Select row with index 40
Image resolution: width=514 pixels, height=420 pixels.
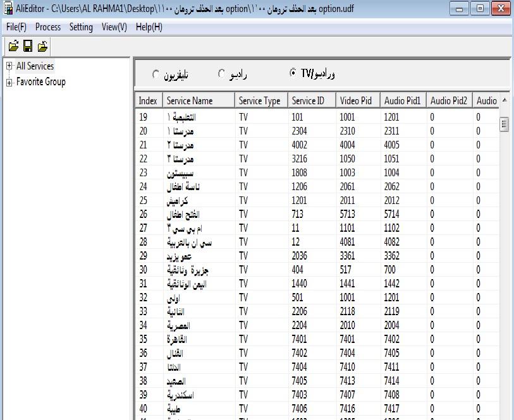click(x=317, y=409)
